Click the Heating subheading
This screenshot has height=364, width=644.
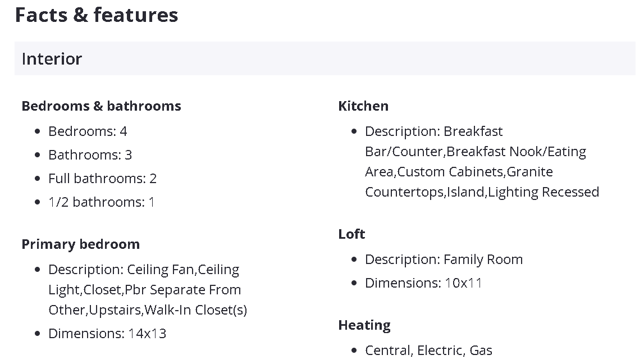tap(364, 325)
